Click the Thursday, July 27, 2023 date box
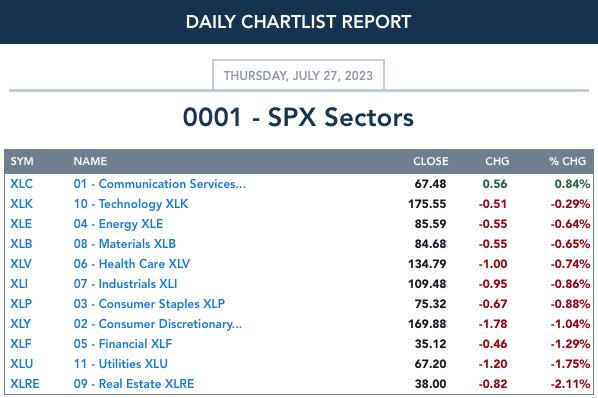Screen dimensions: 598x398 click(x=298, y=75)
